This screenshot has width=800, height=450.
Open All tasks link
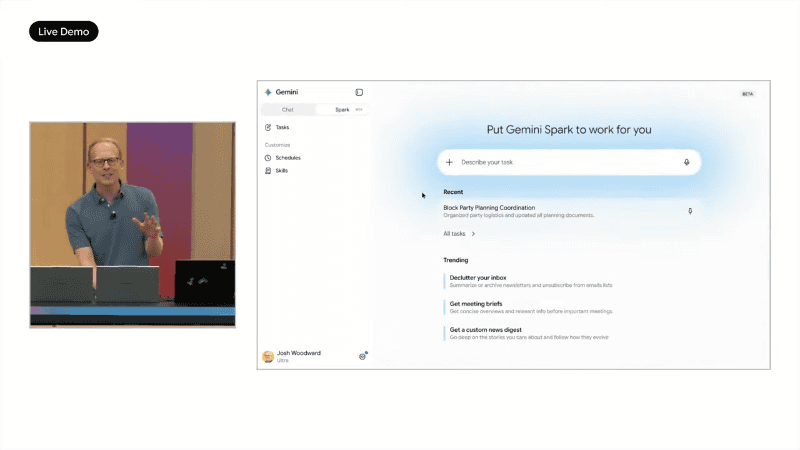tap(454, 234)
